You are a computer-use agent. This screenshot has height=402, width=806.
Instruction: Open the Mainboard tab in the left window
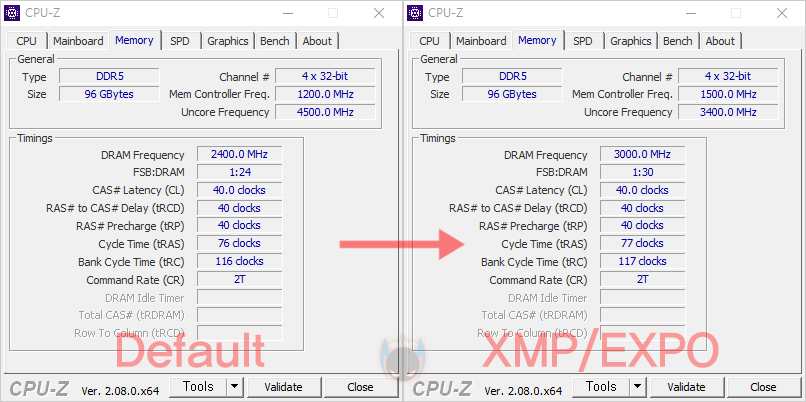[78, 41]
